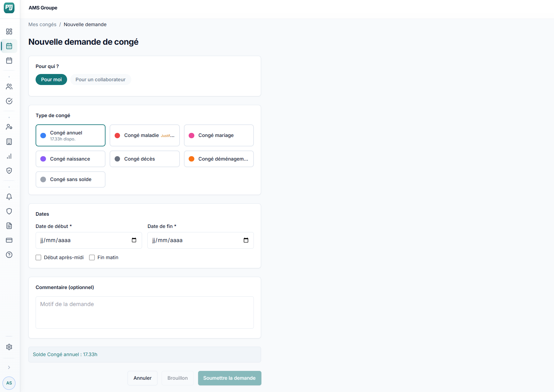Open the help question mark icon
Viewport: 554px width, 392px height.
click(9, 255)
